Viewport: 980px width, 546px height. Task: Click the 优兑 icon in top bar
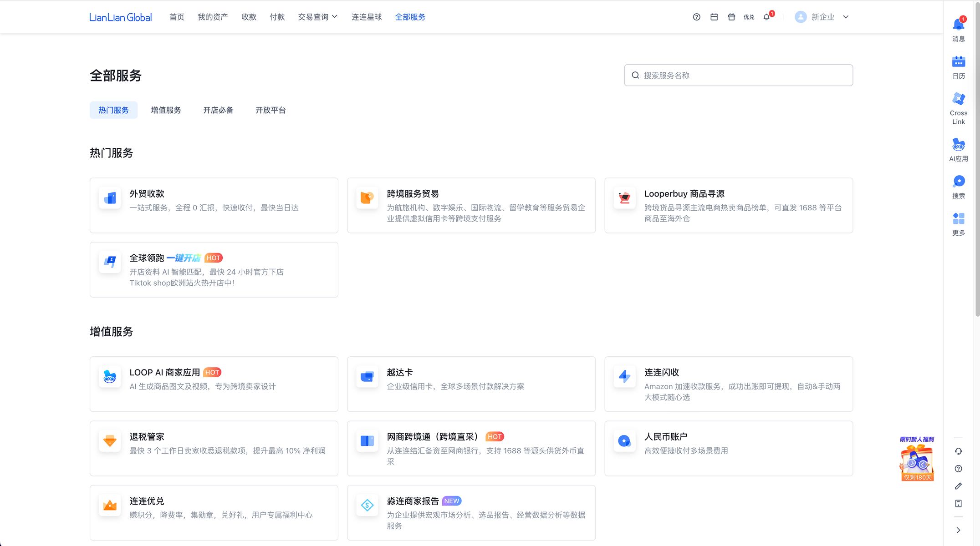click(749, 17)
